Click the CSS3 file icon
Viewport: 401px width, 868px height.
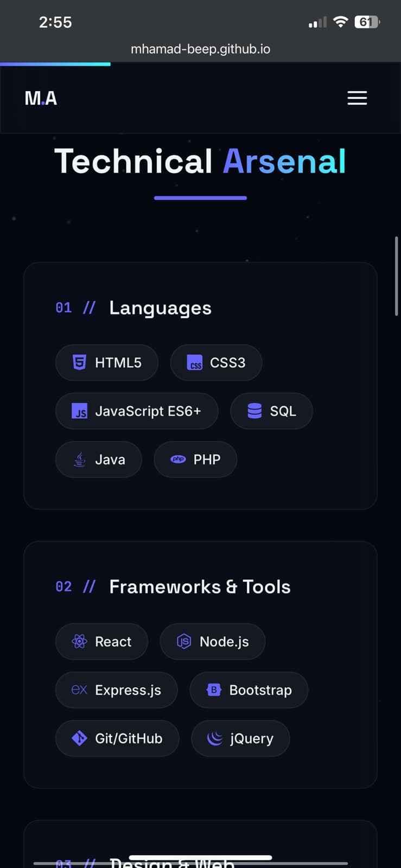(x=194, y=362)
